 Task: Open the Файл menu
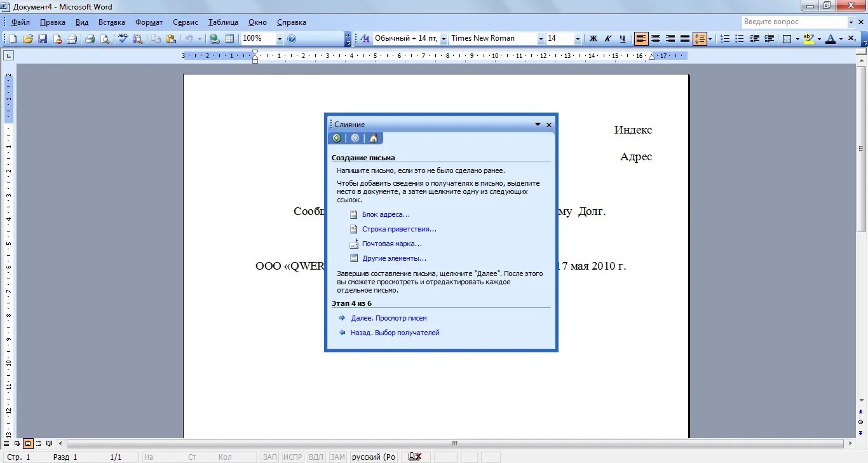click(x=20, y=22)
